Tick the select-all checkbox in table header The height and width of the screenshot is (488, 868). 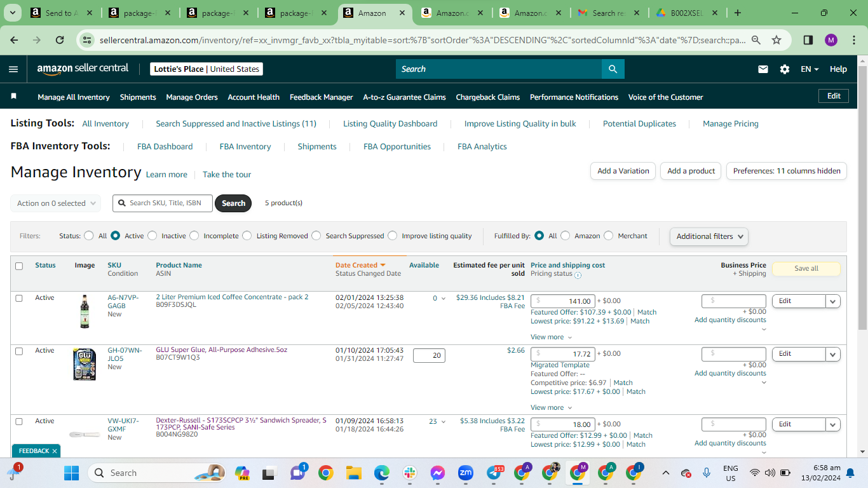[x=19, y=266]
